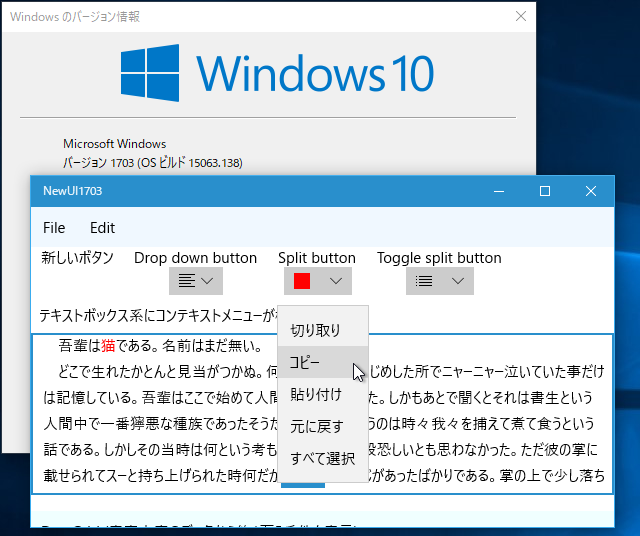Choose 貼り付け from context menu
The height and width of the screenshot is (536, 640).
[323, 394]
